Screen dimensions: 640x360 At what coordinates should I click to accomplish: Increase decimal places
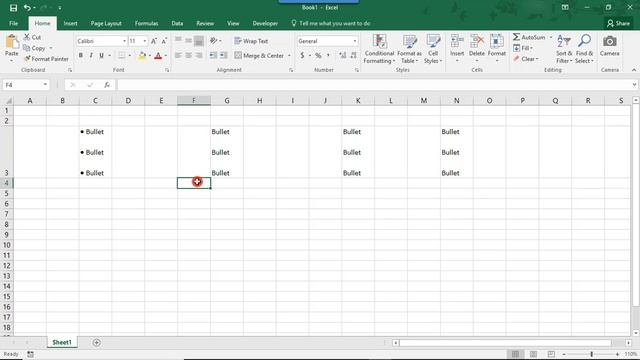pos(342,56)
